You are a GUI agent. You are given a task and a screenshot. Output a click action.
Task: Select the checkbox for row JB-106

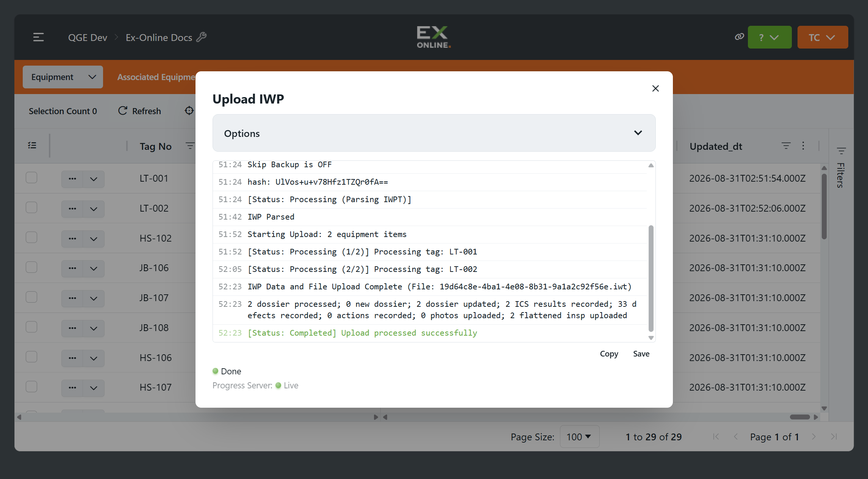click(31, 267)
